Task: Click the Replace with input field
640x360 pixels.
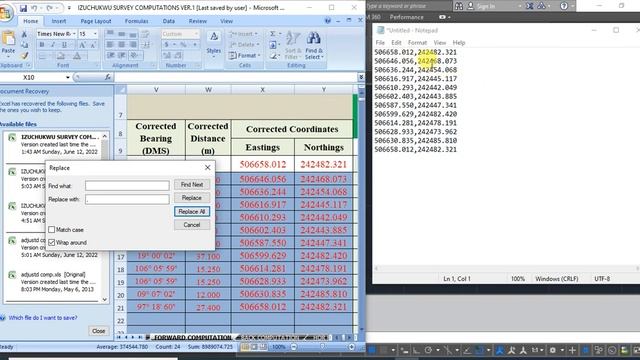Action: click(127, 199)
